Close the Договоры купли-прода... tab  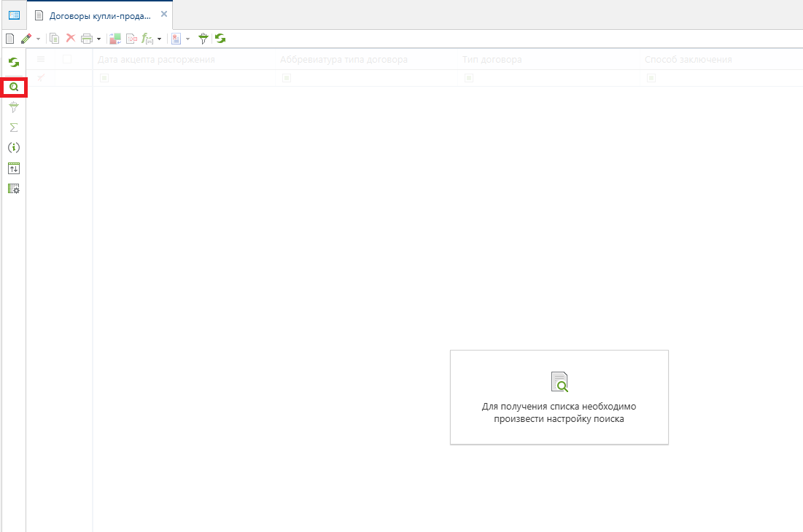click(x=164, y=15)
